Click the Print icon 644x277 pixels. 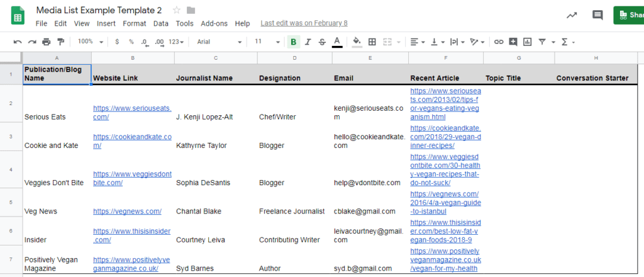46,42
